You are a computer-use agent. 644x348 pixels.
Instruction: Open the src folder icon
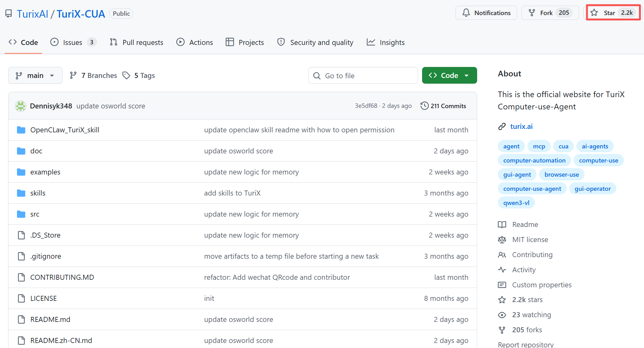pyautogui.click(x=21, y=214)
